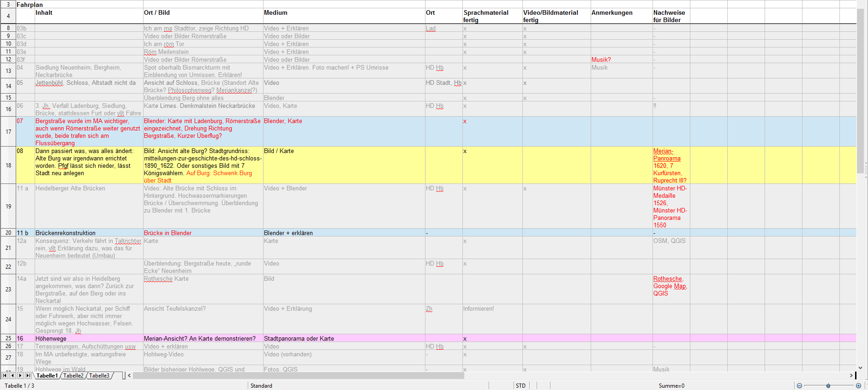Click the zoom in plus icon
This screenshot has width=868, height=390.
pyautogui.click(x=858, y=386)
